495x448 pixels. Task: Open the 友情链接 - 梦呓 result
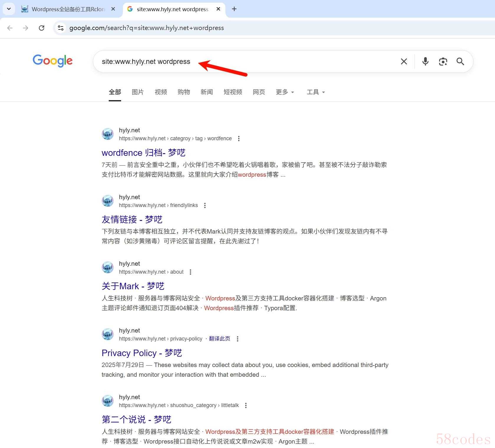pyautogui.click(x=132, y=219)
